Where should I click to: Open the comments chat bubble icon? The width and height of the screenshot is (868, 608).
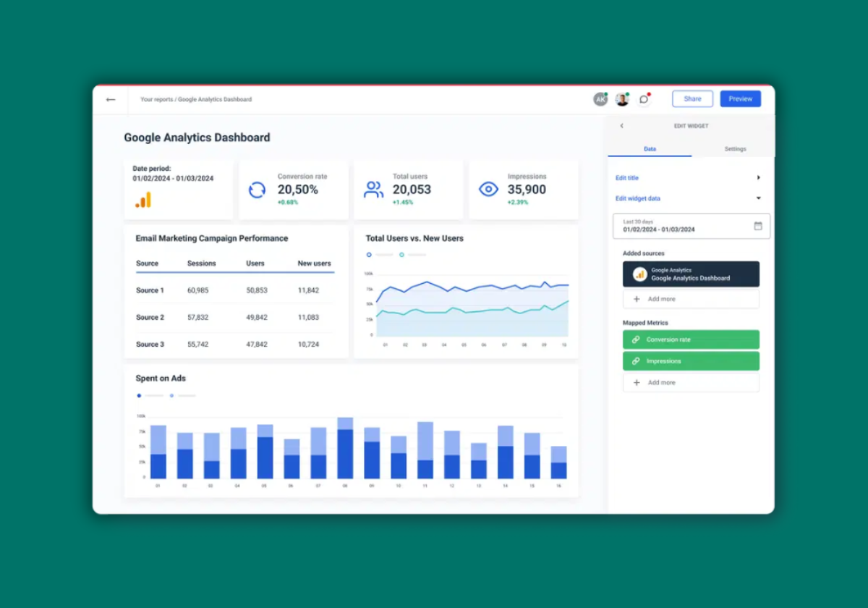pyautogui.click(x=644, y=99)
